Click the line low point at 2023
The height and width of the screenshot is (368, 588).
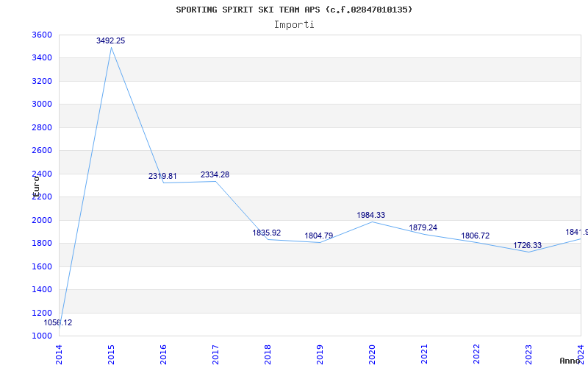tap(528, 252)
